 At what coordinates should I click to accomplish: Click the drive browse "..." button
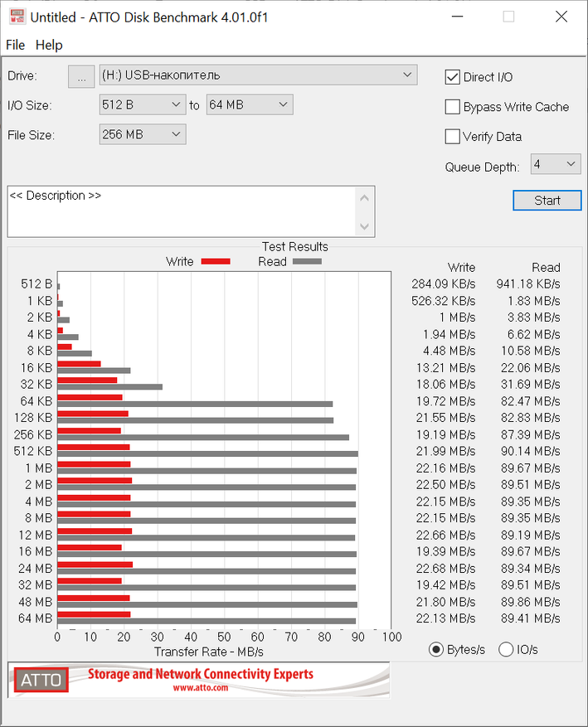click(81, 76)
